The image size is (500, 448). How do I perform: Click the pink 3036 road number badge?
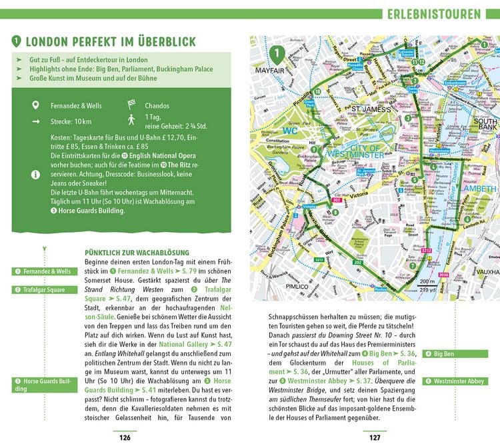pyautogui.click(x=443, y=275)
